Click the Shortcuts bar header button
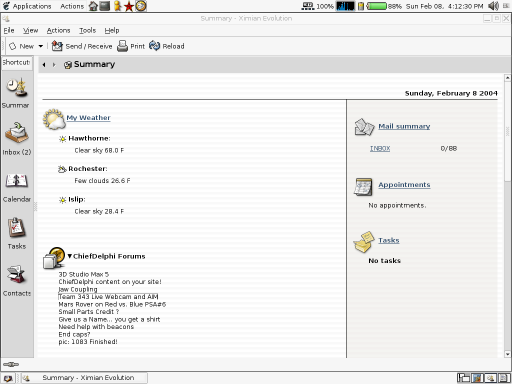512x384 pixels. 17,63
